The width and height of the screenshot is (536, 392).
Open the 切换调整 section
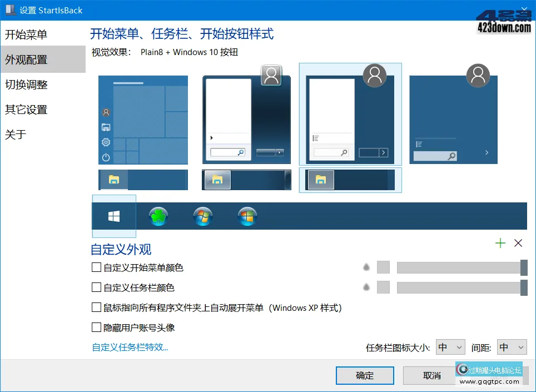(x=26, y=84)
